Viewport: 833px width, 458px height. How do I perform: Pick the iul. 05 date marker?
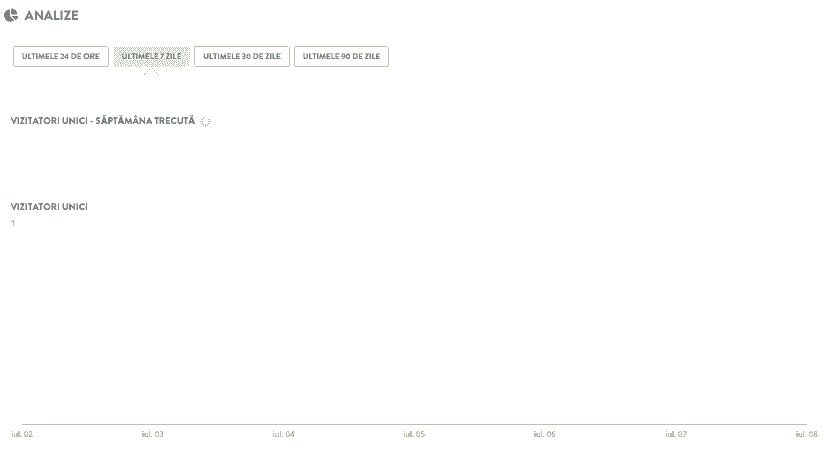coord(414,435)
